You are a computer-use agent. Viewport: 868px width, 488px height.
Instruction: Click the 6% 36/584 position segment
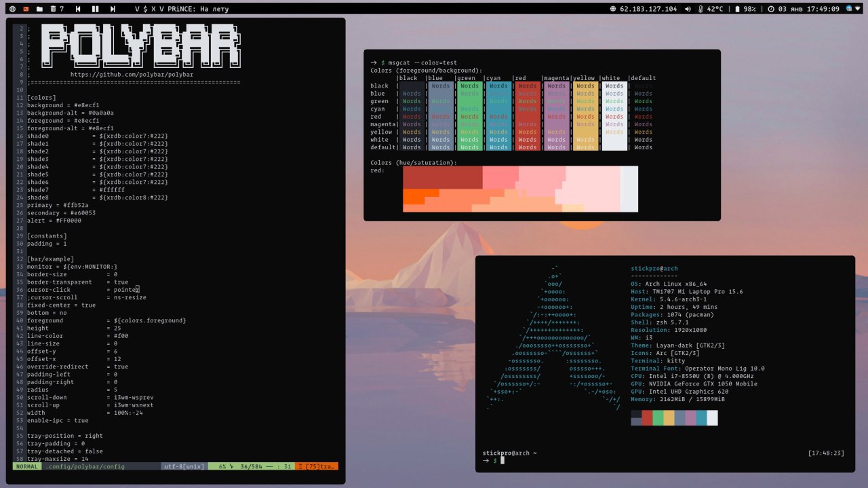(x=251, y=466)
